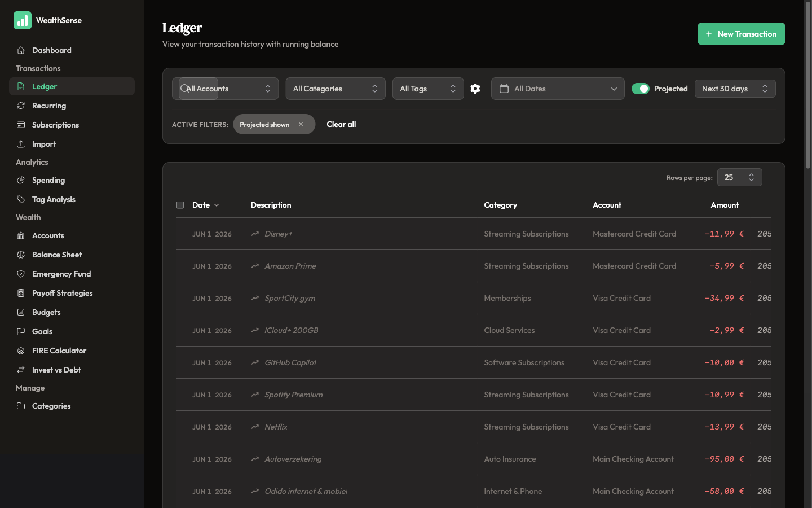Click the Accounts bank icon
This screenshot has width=812, height=508.
coord(21,235)
